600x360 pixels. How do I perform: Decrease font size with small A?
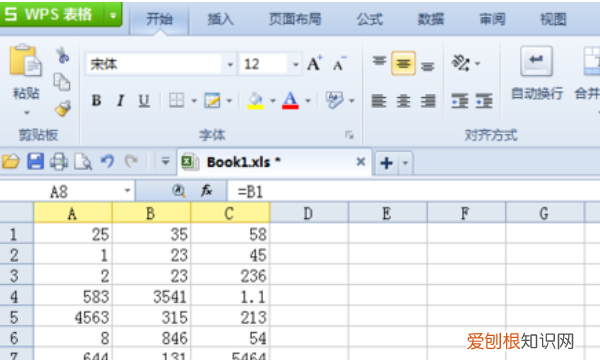pyautogui.click(x=339, y=64)
